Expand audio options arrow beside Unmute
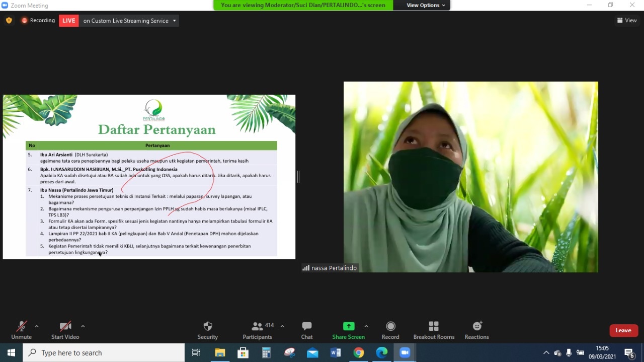 pos(37,326)
